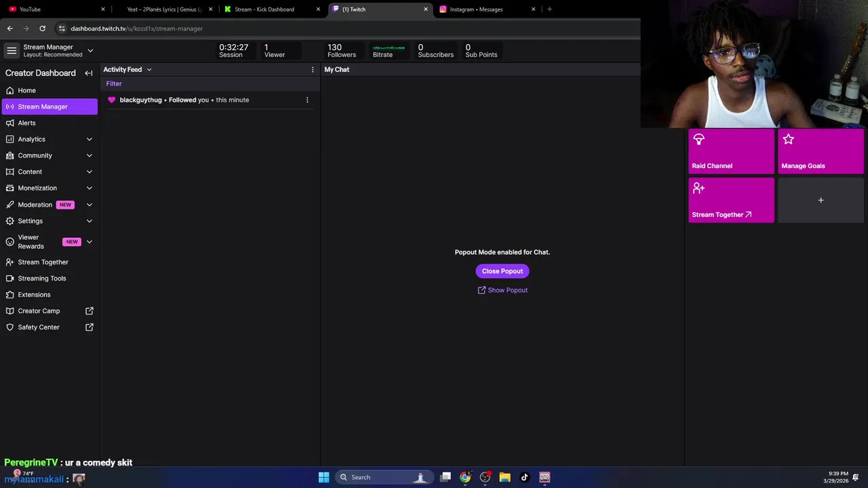Viewport: 868px width, 488px height.
Task: Collapse the Creator Dashboard sidebar arrow
Action: click(x=88, y=73)
